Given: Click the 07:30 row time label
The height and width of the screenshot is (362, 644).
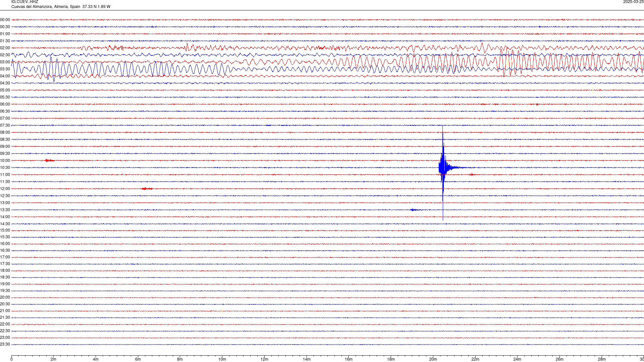Looking at the screenshot, I should click(x=5, y=125).
